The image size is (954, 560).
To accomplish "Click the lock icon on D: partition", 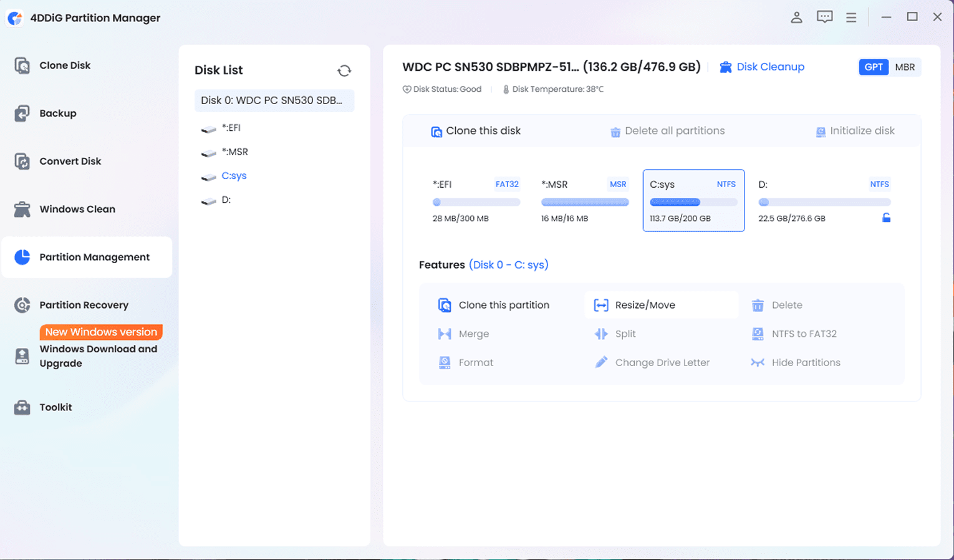I will [886, 218].
